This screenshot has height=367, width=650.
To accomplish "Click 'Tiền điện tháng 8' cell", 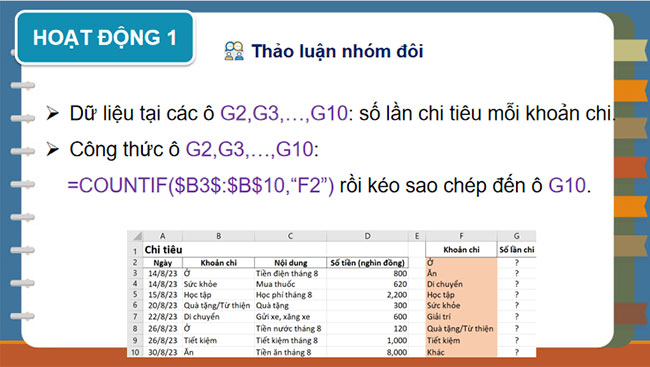I will coord(290,273).
